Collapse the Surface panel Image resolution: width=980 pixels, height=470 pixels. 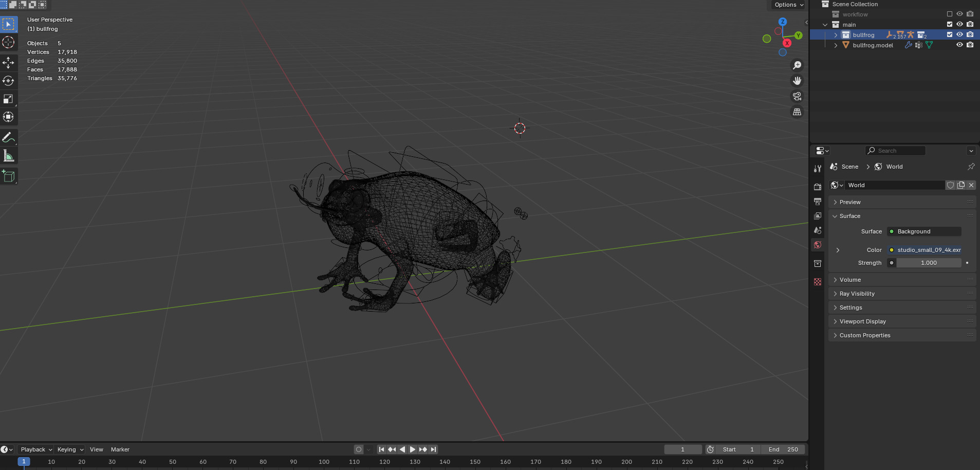pyautogui.click(x=902, y=216)
